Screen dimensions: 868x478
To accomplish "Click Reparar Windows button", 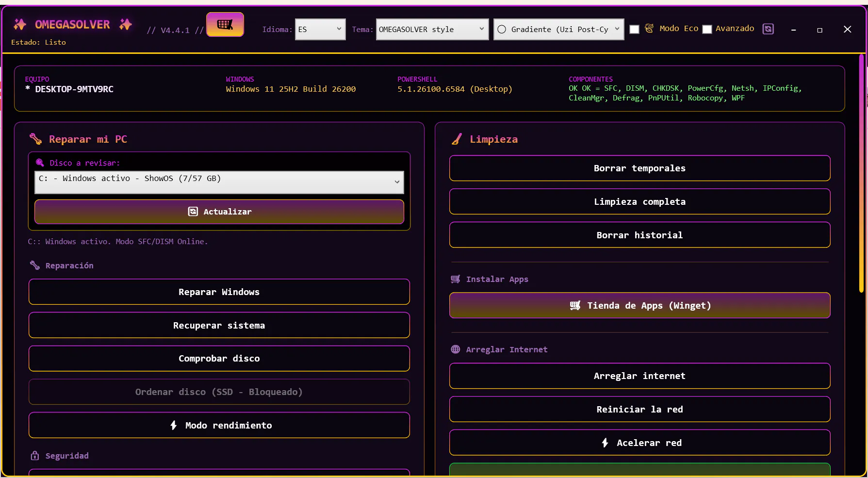I will (219, 292).
